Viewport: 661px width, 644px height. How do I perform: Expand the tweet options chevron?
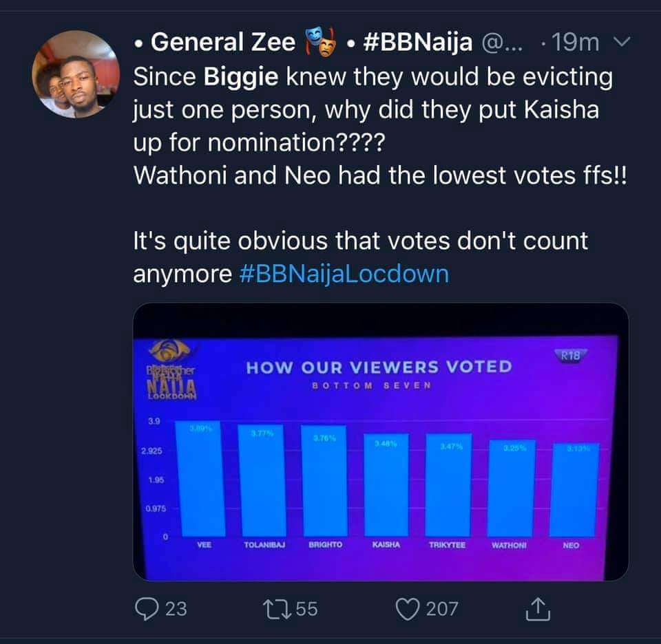pos(622,41)
